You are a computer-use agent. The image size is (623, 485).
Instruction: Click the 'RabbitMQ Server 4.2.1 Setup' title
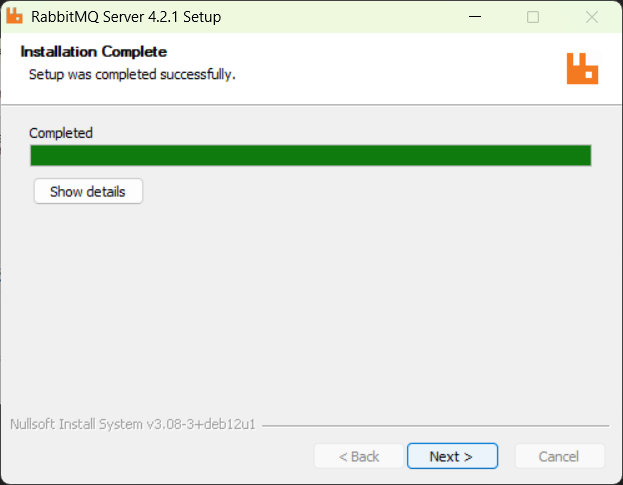(126, 17)
